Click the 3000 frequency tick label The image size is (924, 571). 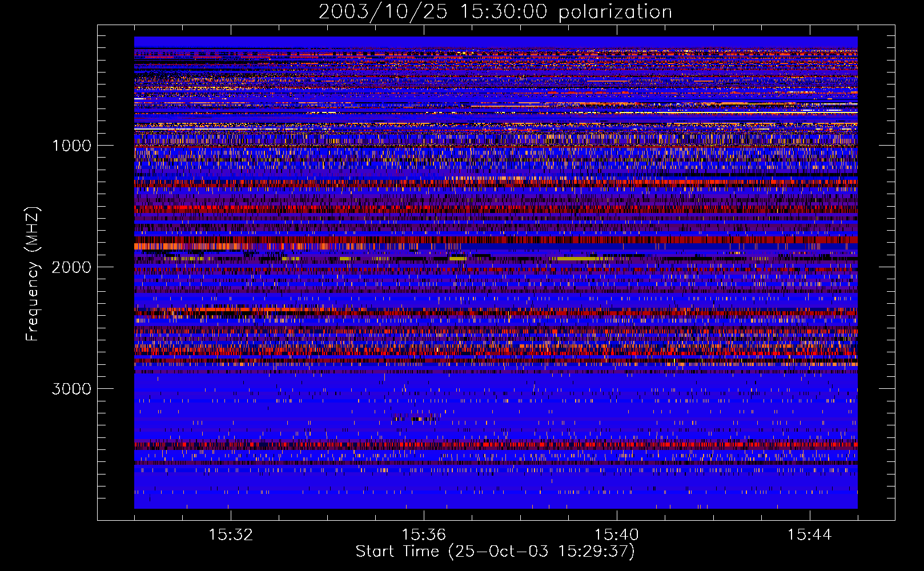click(71, 389)
